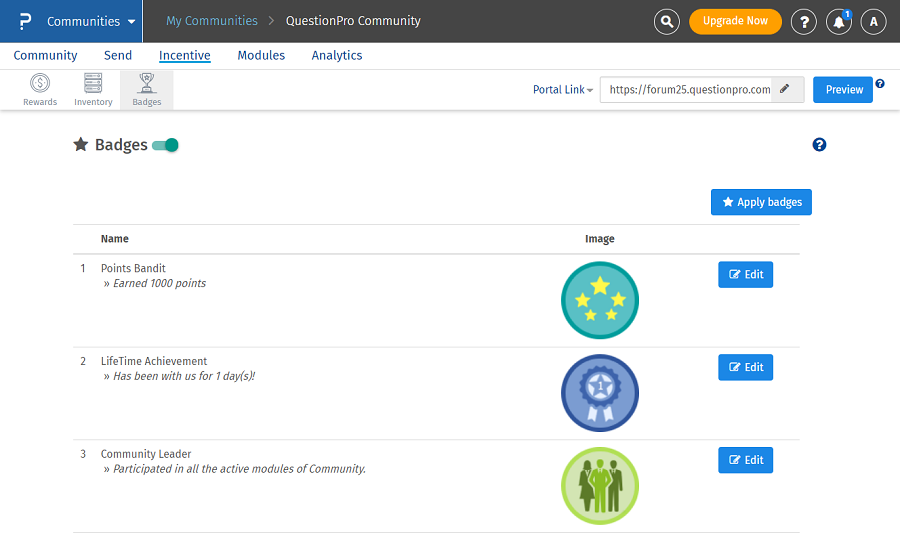
Task: Click the My Communities breadcrumb link
Action: 211,21
